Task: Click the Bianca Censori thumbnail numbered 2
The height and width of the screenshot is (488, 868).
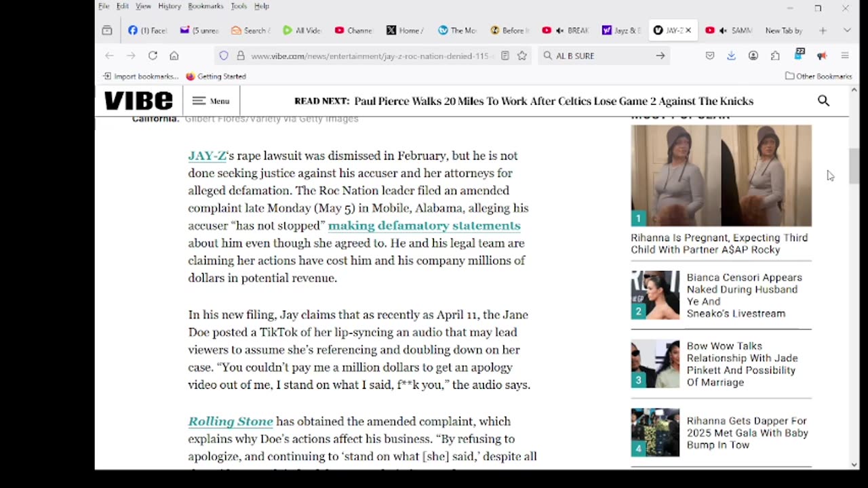Action: point(655,296)
